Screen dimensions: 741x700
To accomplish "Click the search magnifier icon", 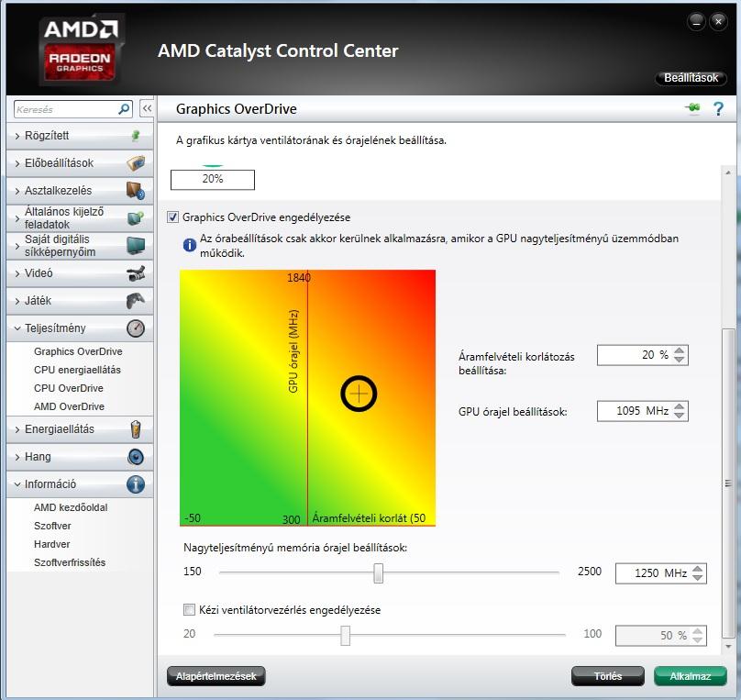I will [x=124, y=109].
